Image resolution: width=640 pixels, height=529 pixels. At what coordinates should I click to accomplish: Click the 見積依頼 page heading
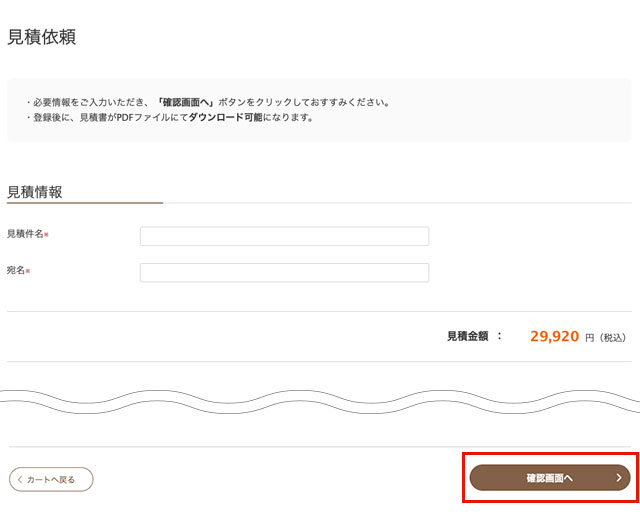pyautogui.click(x=41, y=38)
